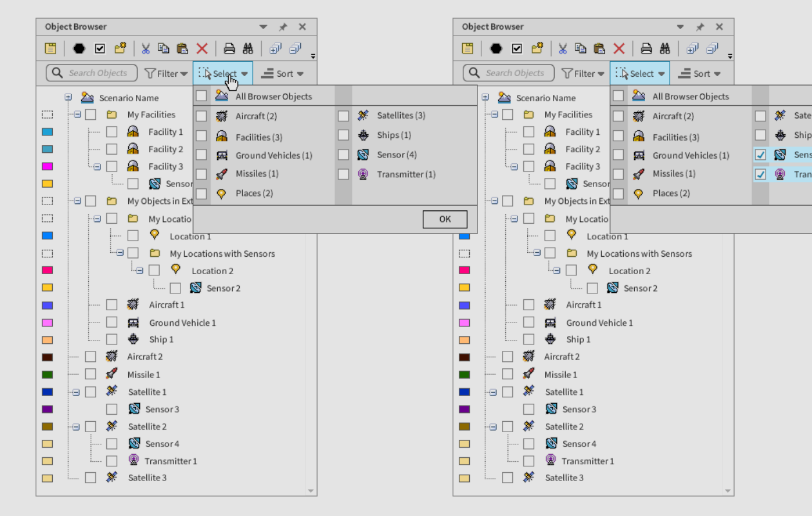Click Missile 1 rocket icon in left tree
This screenshot has width=812, height=516.
111,373
